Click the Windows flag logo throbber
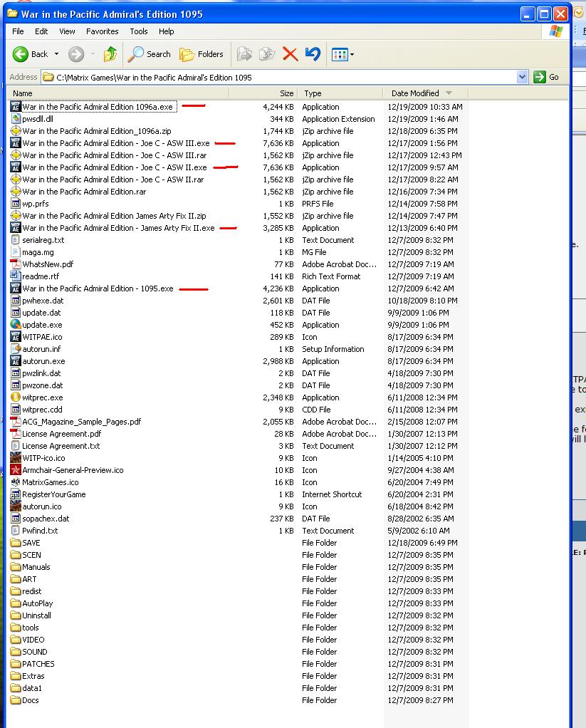 pyautogui.click(x=555, y=31)
